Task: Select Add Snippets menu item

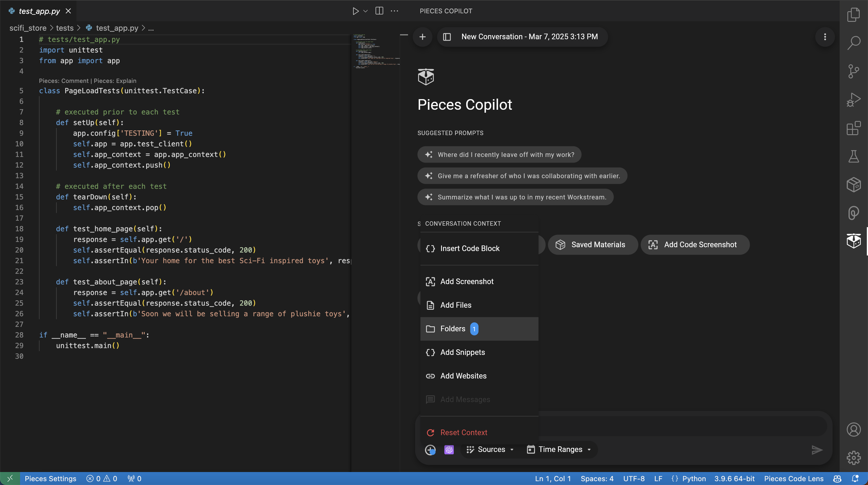Action: pos(479,352)
